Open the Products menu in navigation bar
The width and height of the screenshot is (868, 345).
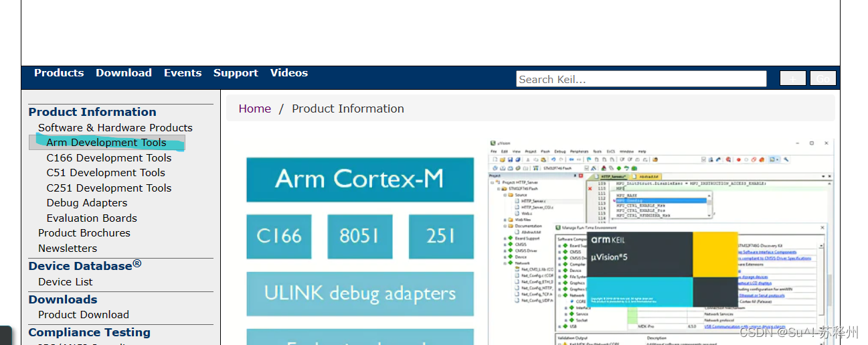[x=59, y=73]
